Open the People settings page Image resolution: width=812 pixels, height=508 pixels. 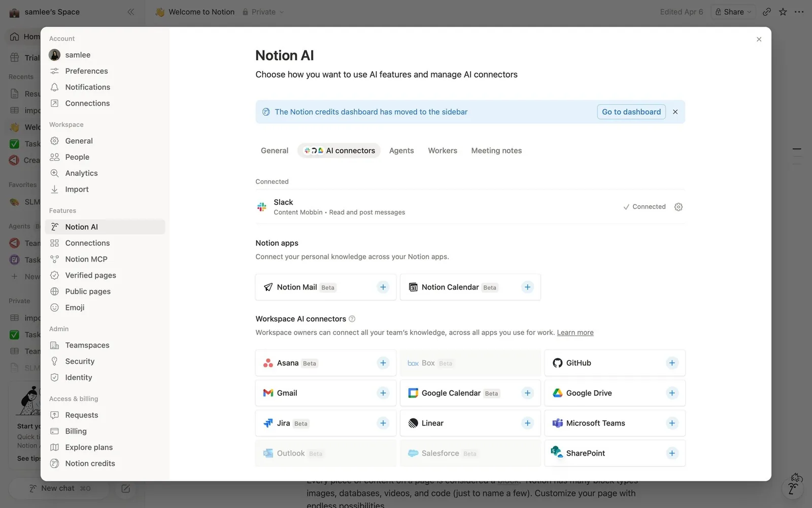coord(105,157)
